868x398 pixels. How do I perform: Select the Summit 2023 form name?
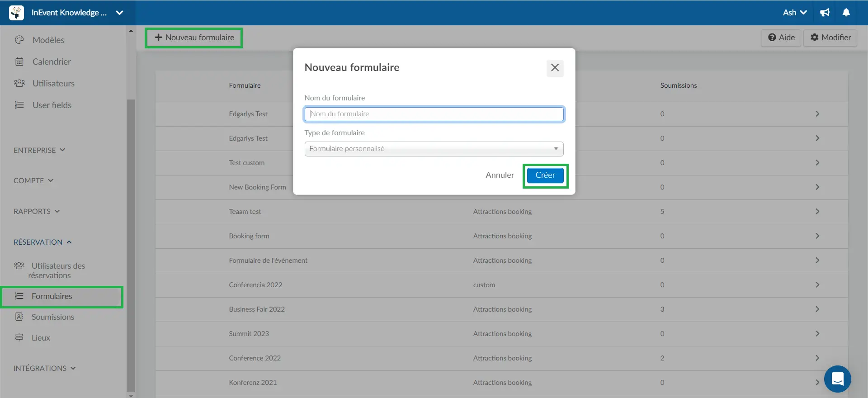coord(249,334)
